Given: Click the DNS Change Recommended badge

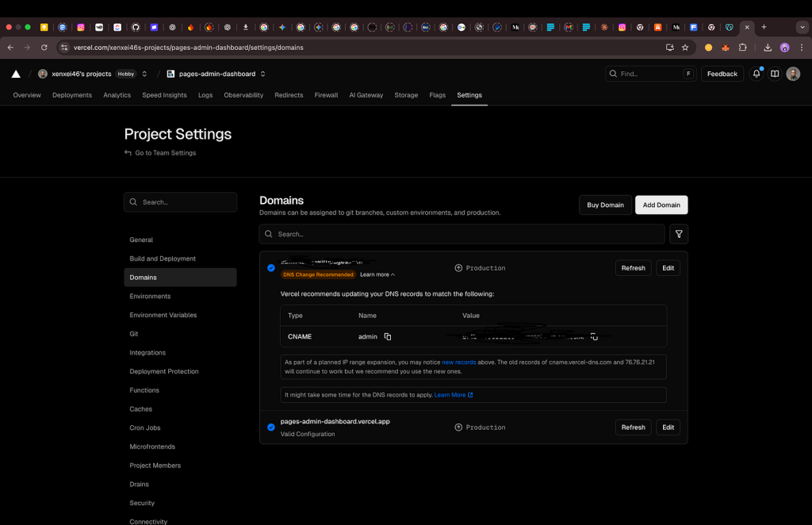Looking at the screenshot, I should 318,274.
